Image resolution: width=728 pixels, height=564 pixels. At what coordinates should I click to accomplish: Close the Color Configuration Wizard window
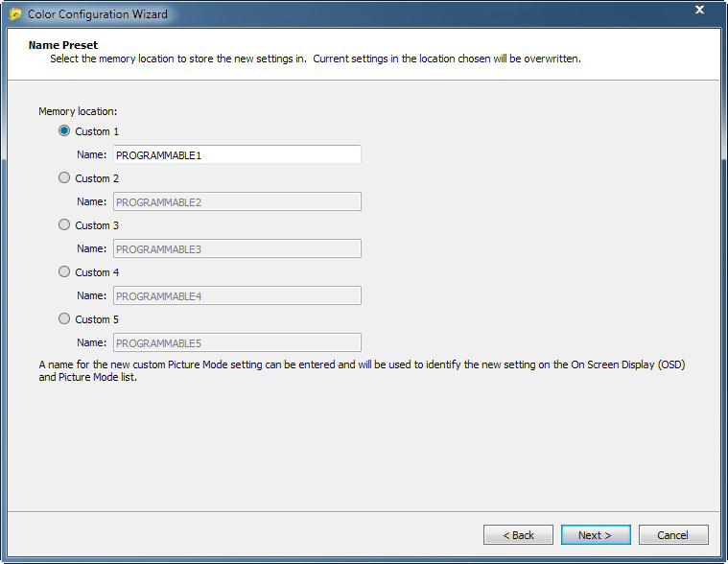(699, 11)
